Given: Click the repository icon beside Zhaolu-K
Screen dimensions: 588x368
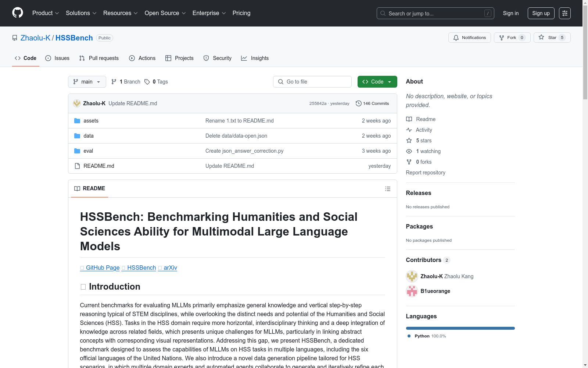Looking at the screenshot, I should coord(15,38).
